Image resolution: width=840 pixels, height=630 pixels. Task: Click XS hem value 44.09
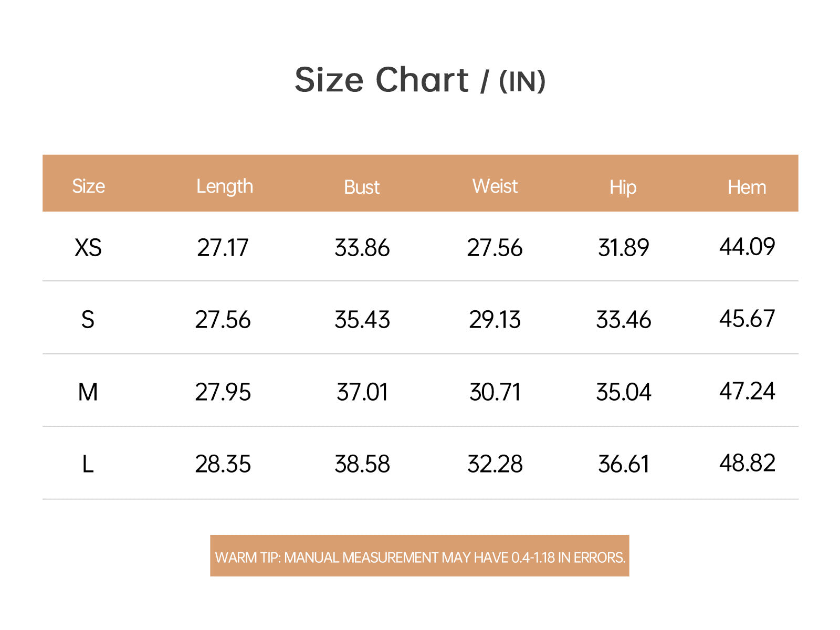747,247
